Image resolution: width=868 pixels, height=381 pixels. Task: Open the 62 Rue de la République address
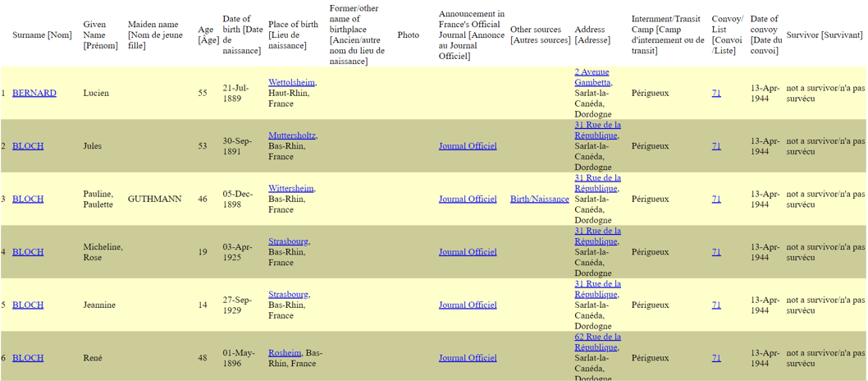[597, 342]
